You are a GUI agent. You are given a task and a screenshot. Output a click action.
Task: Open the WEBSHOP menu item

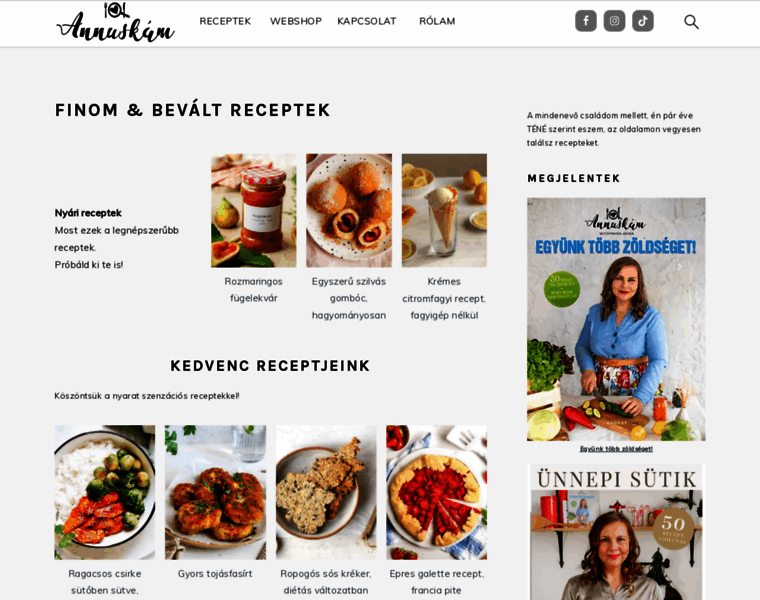point(296,21)
